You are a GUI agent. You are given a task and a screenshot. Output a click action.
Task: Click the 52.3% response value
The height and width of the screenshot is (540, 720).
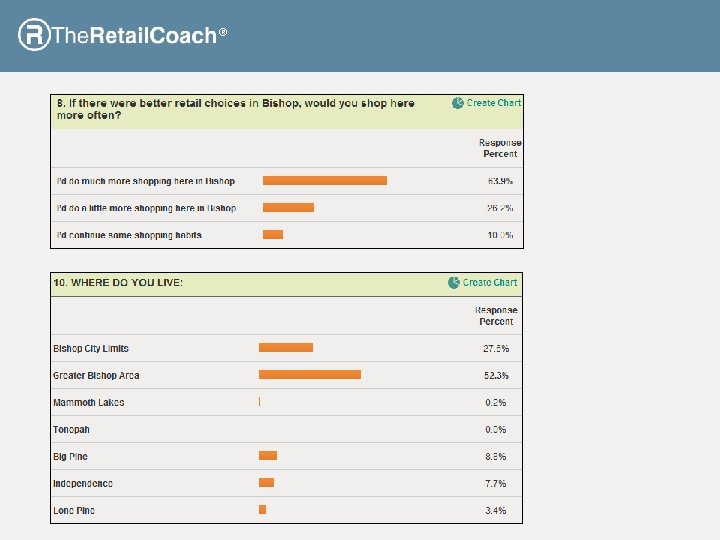[x=495, y=376]
